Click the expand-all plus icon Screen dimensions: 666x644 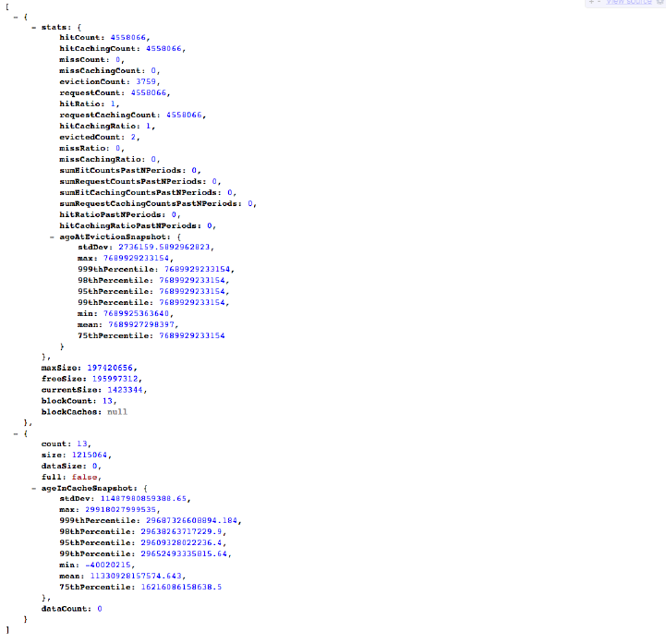[x=592, y=2]
